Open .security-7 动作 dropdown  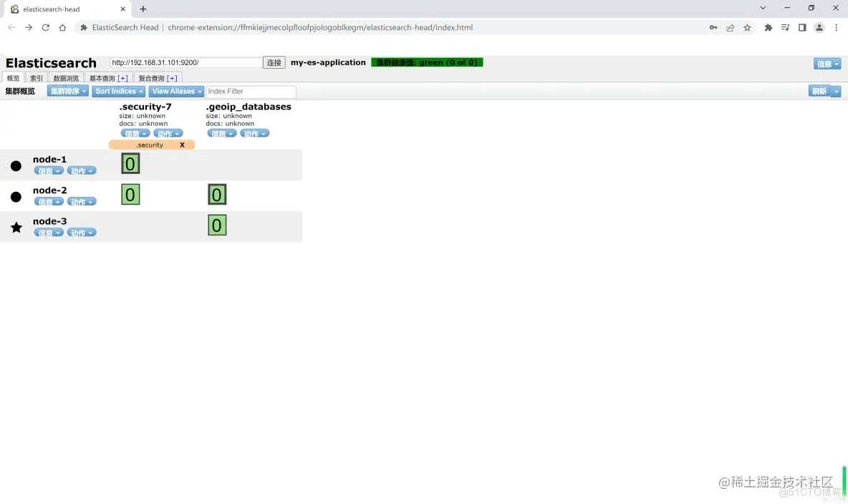(x=168, y=134)
